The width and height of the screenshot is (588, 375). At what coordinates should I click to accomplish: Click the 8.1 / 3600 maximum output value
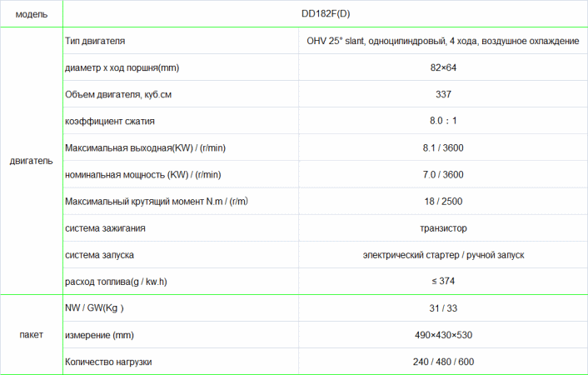(x=443, y=147)
